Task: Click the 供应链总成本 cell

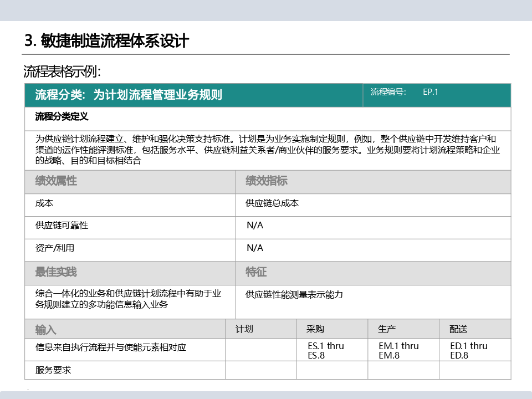Action: pyautogui.click(x=373, y=205)
